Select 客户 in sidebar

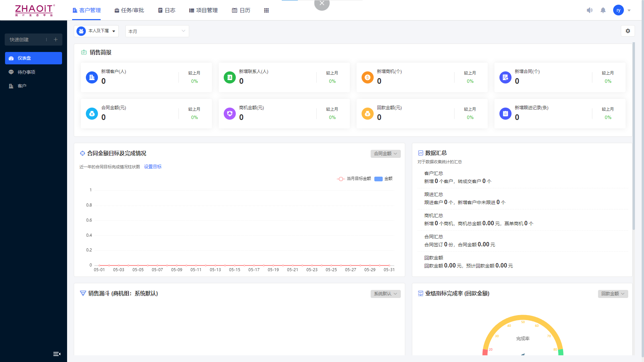(34, 86)
